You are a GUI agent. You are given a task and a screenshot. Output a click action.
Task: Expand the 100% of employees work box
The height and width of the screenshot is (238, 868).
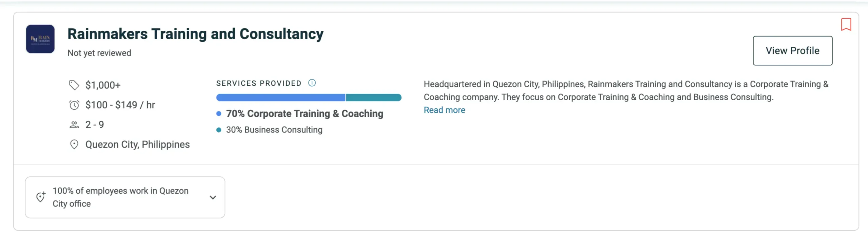point(120,197)
